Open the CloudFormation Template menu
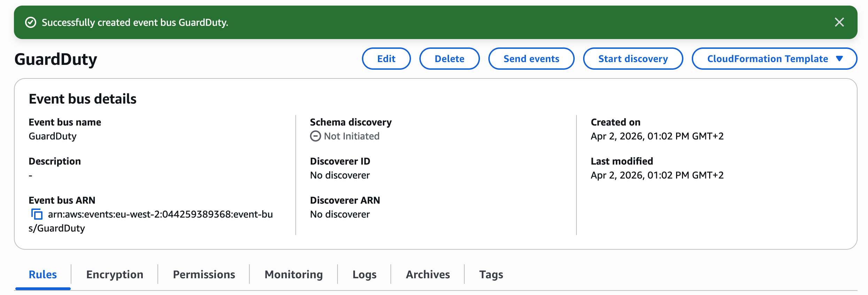 pos(774,59)
